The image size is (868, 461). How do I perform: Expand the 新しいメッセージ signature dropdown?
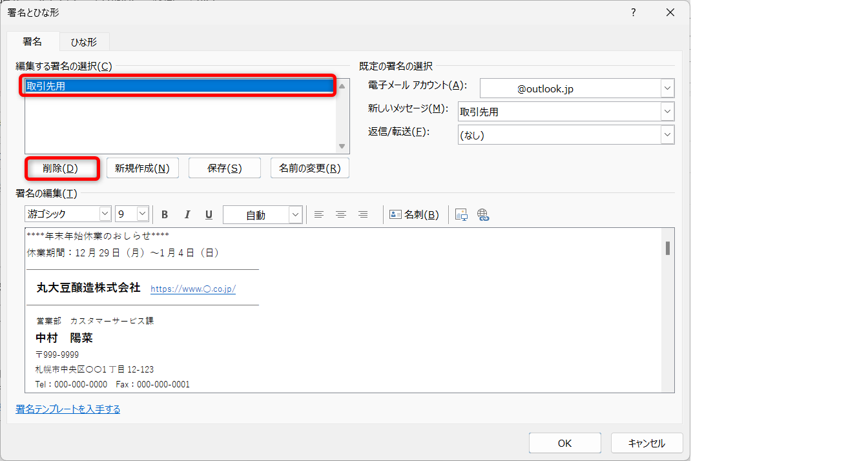(x=667, y=112)
